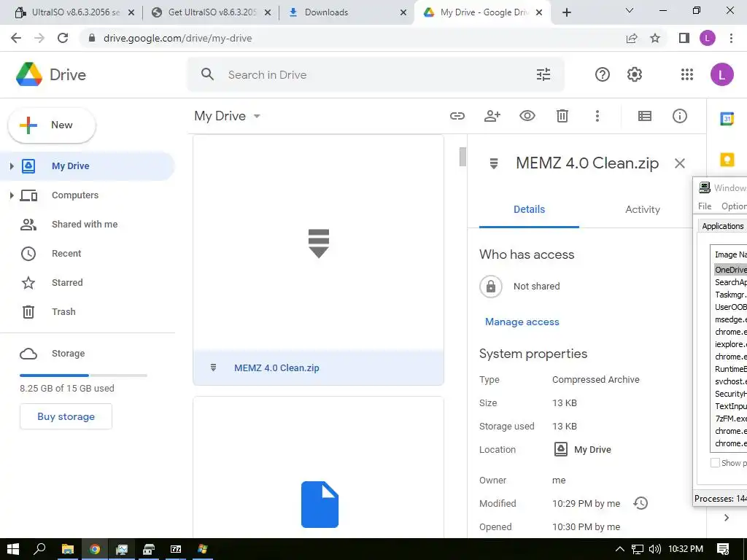Open the tab search chevron

629,11
